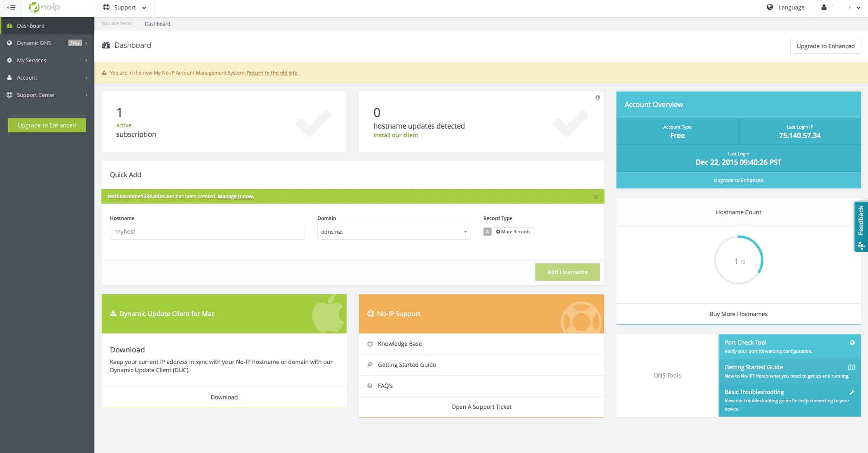Click the Dynamic Update Client for Mac banner
This screenshot has width=868, height=453.
pos(224,314)
